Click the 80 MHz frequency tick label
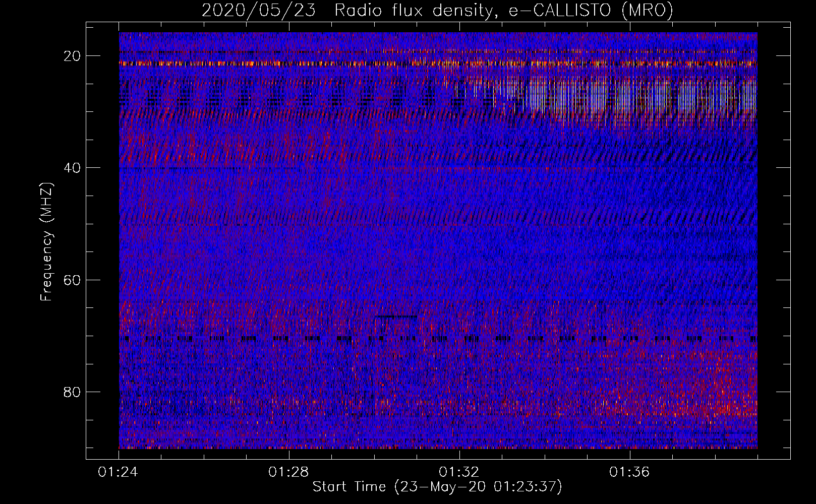Image resolution: width=816 pixels, height=504 pixels. (73, 392)
